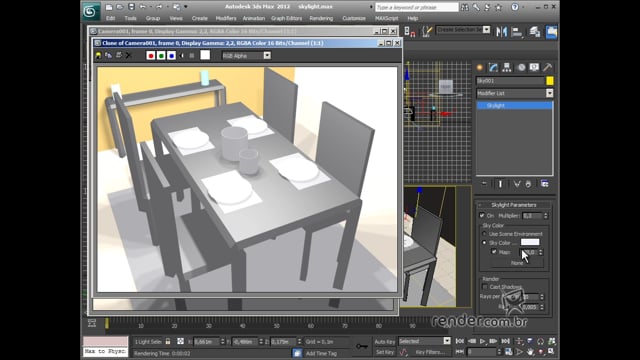Open the Graph Editors menu

click(286, 18)
